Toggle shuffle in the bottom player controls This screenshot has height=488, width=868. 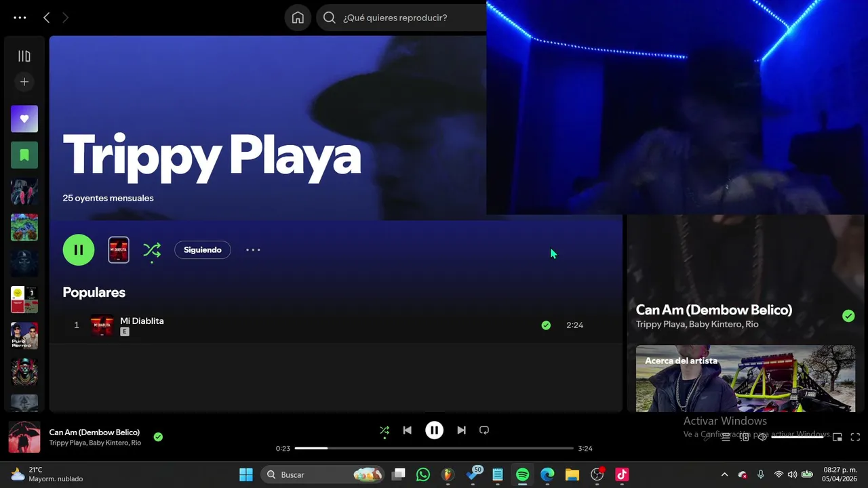[x=384, y=430]
